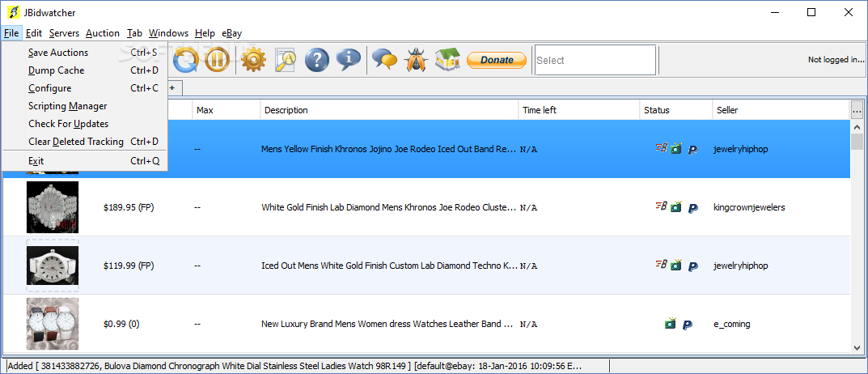Open the column chooser ellipsis button
Viewport: 868px width, 374px height.
[x=857, y=110]
